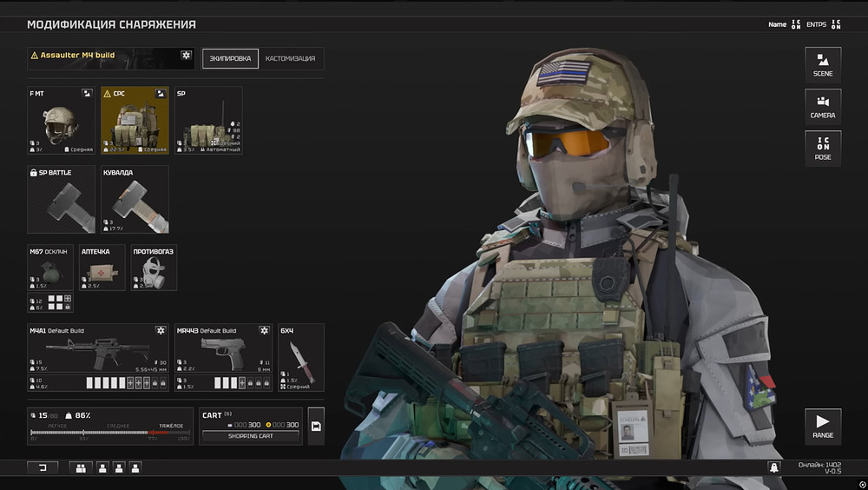The height and width of the screenshot is (490, 868).
Task: Click the POSE icon button
Action: pos(822,148)
